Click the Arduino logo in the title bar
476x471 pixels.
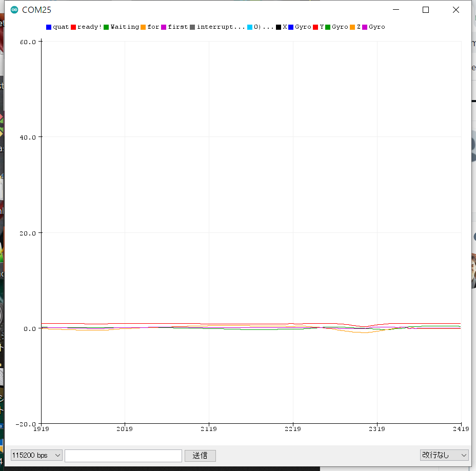pyautogui.click(x=14, y=10)
